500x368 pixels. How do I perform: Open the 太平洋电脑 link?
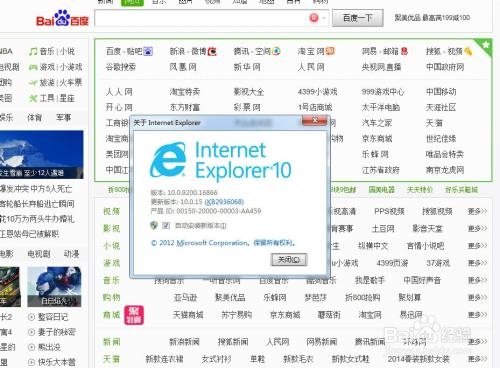click(x=381, y=107)
